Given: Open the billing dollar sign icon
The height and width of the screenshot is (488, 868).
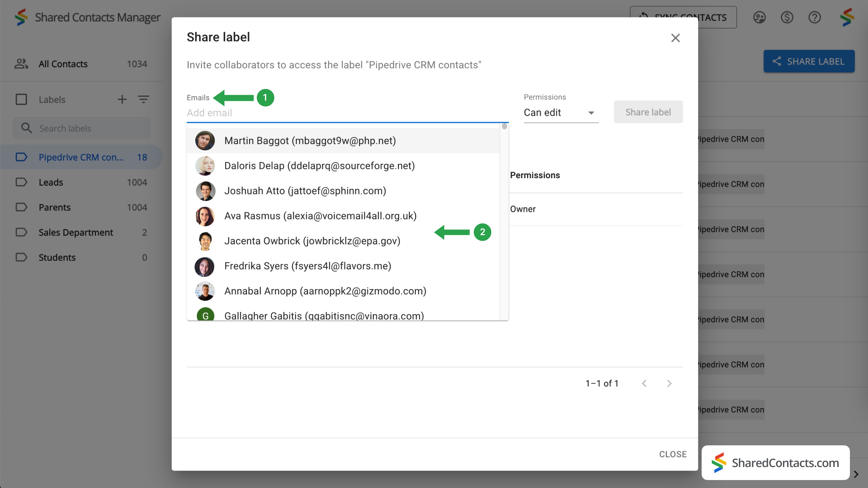Looking at the screenshot, I should coord(787,17).
